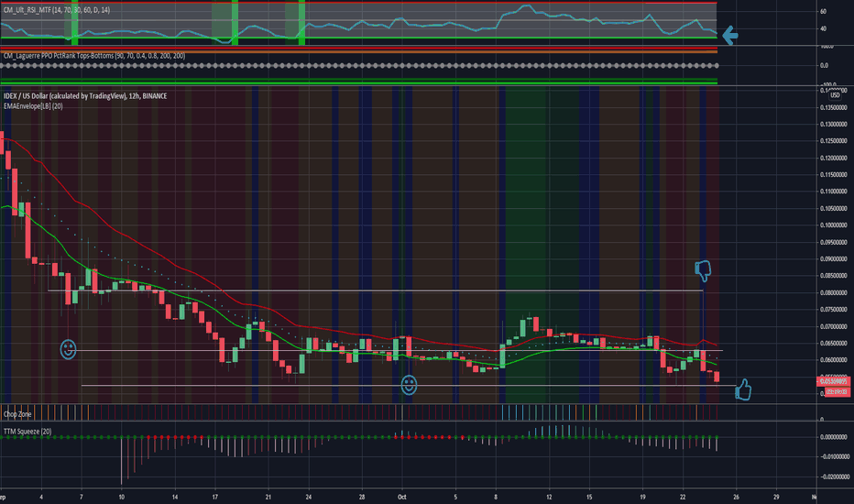Image resolution: width=854 pixels, height=504 pixels.
Task: Click the 0.13000000 price axis label
Action: coord(833,125)
